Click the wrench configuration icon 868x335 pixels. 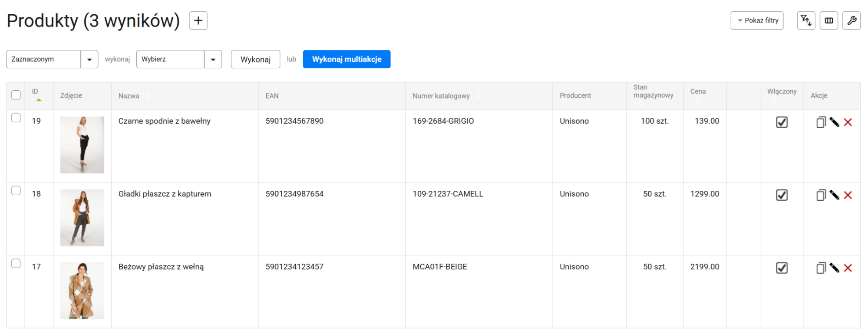(851, 20)
